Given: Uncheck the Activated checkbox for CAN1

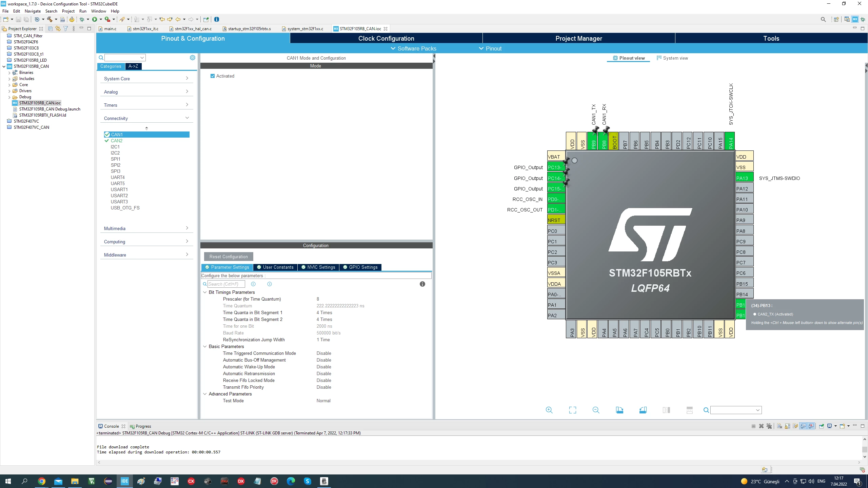Looking at the screenshot, I should click(213, 76).
